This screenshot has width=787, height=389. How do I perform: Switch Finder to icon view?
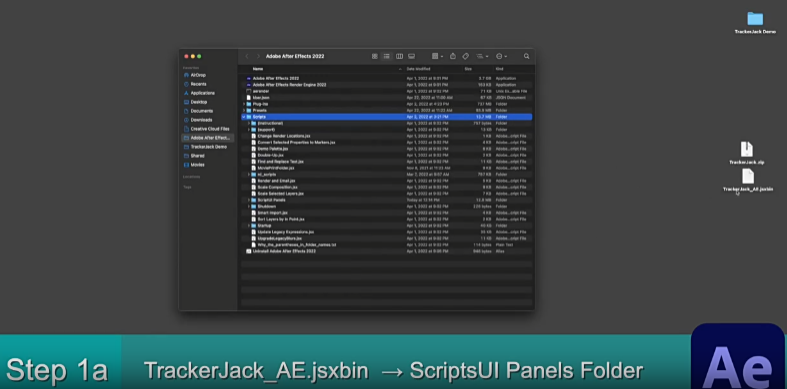pos(374,56)
